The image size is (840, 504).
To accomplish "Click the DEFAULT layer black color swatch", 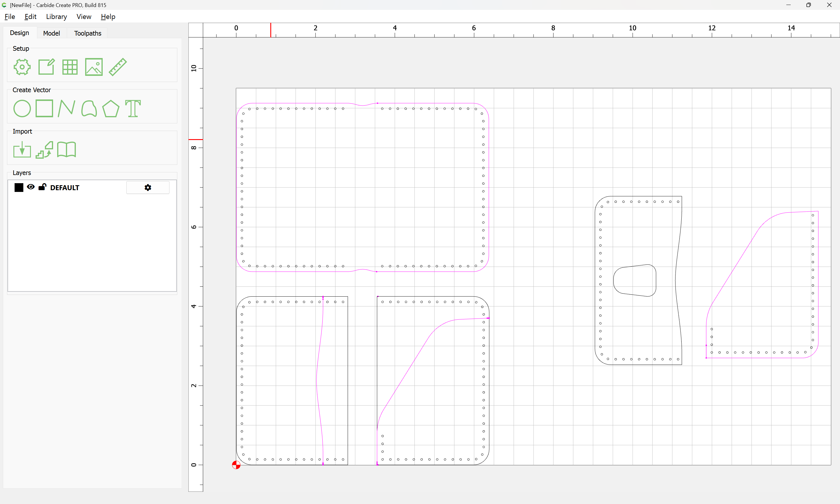I will 19,188.
